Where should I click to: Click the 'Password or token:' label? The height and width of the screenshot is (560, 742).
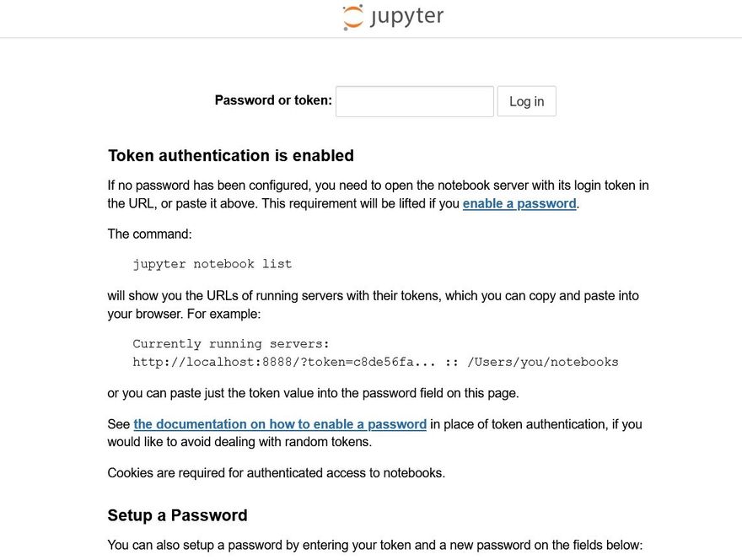[x=273, y=100]
